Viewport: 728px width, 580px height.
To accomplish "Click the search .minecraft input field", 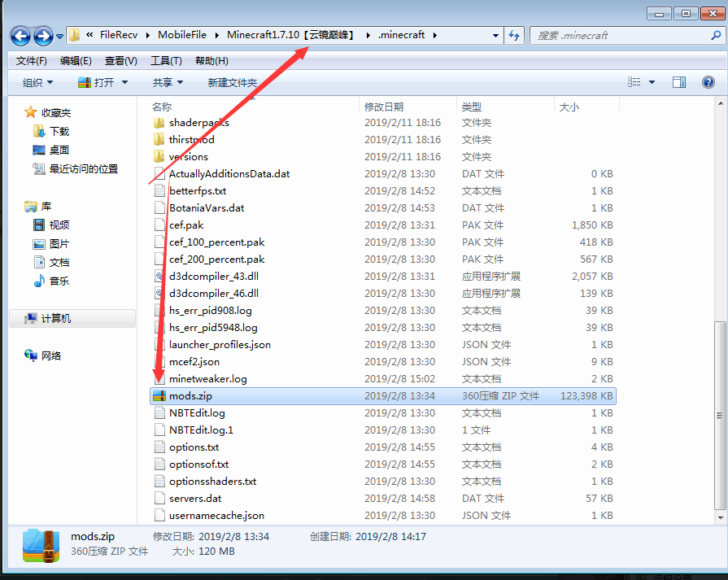I will click(x=618, y=35).
